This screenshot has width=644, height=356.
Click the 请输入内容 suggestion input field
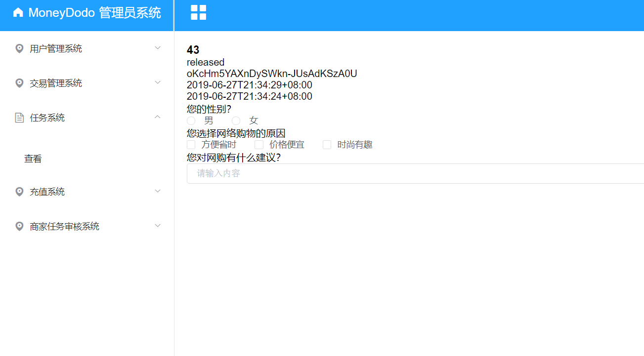click(415, 174)
